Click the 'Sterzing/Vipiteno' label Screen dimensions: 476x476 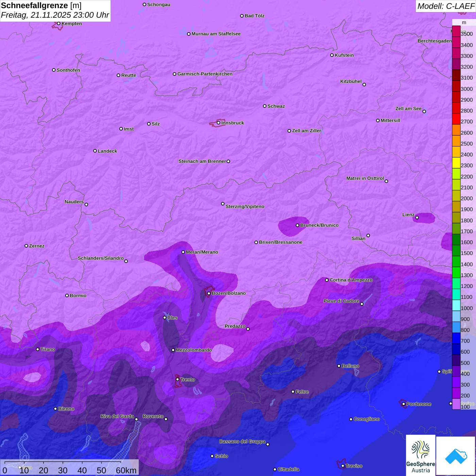[x=245, y=206]
